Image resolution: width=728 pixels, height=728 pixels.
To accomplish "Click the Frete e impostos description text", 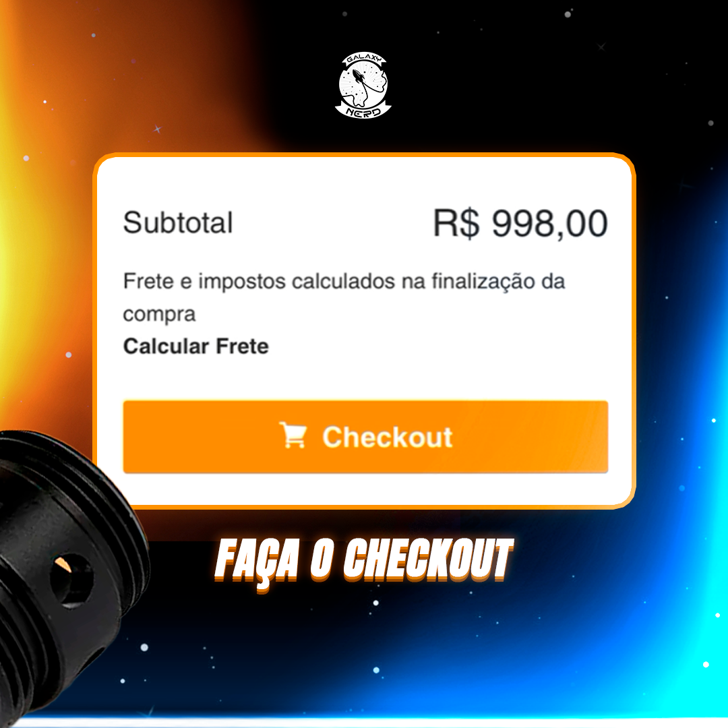I will (344, 297).
